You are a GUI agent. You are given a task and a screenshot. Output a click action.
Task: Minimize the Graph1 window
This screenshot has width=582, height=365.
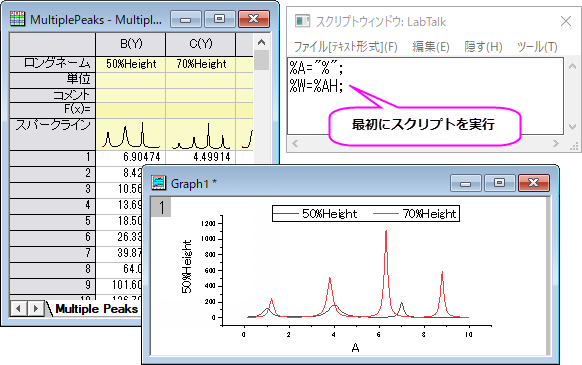click(x=466, y=183)
